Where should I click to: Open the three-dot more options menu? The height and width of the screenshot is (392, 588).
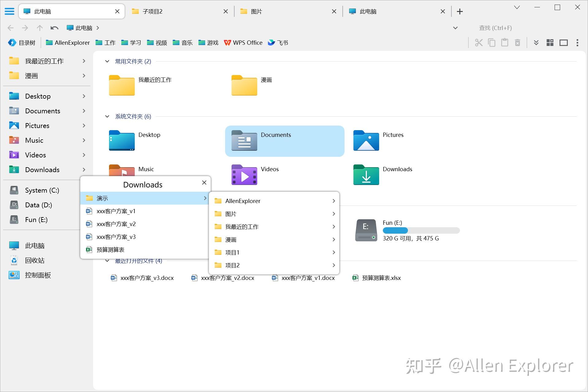(577, 43)
